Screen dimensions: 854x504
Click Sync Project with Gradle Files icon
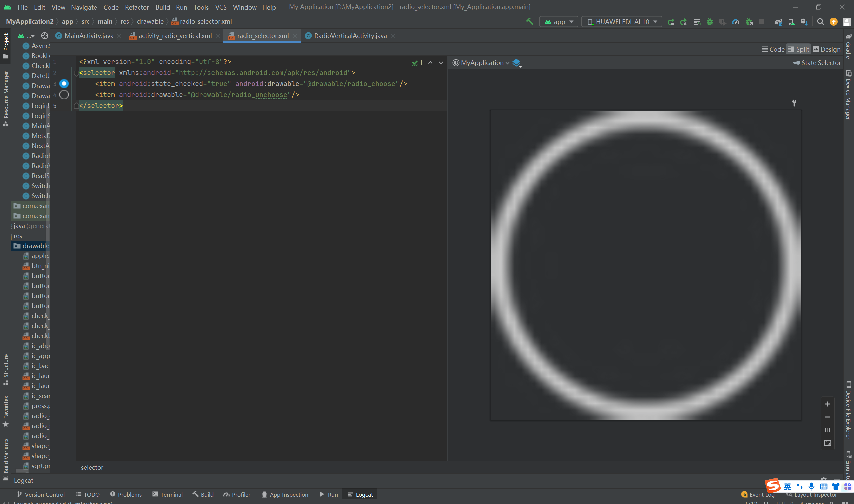coord(778,22)
